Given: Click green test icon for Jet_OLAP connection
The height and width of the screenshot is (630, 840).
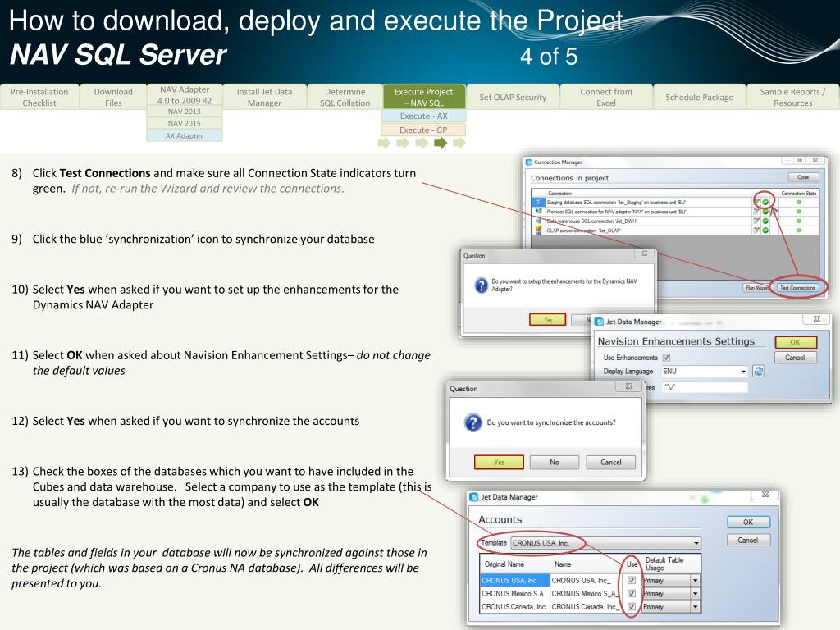Looking at the screenshot, I should coord(765,231).
